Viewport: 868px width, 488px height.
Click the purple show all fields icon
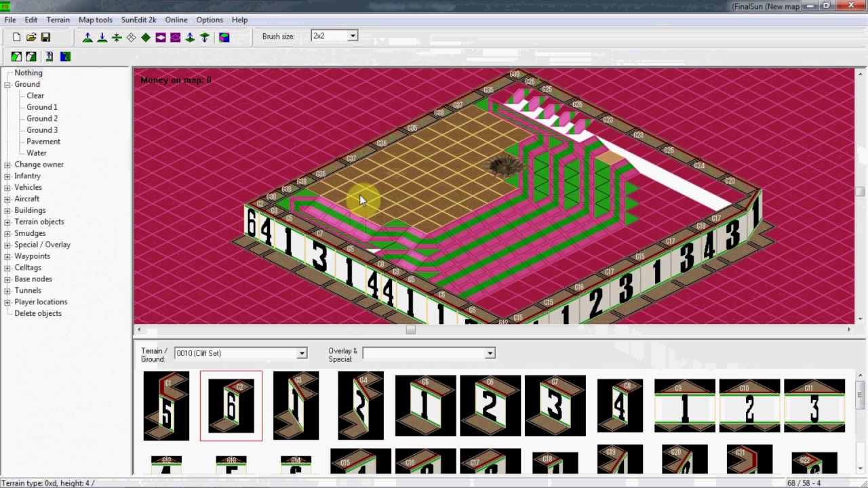pyautogui.click(x=175, y=37)
